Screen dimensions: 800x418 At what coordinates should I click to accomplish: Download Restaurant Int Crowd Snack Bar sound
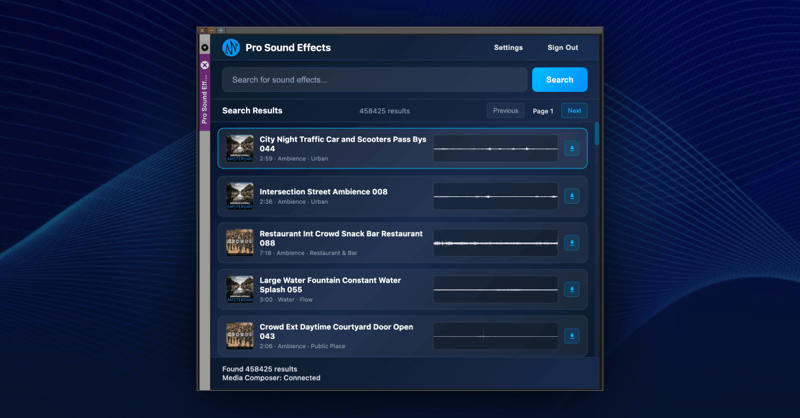point(572,243)
